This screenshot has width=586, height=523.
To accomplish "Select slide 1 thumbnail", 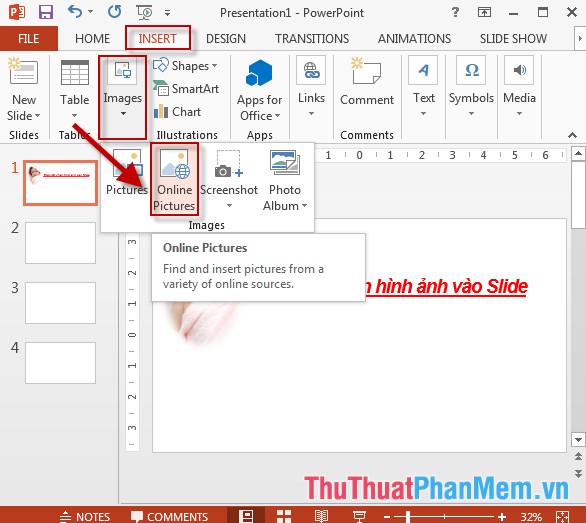I will pos(61,183).
